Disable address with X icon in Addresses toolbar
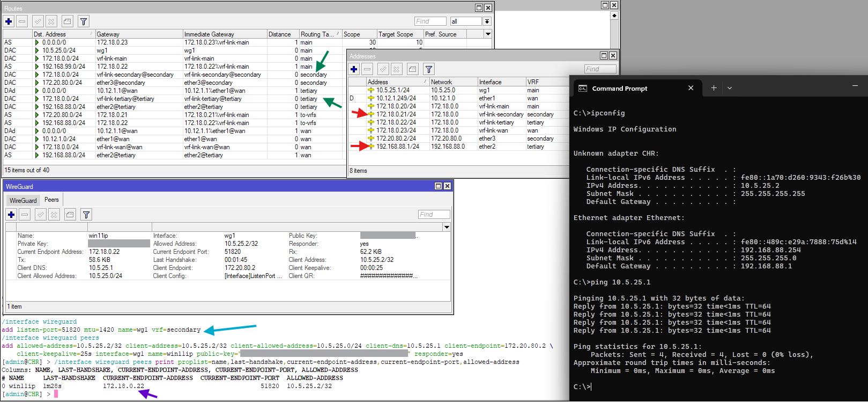 tap(396, 69)
